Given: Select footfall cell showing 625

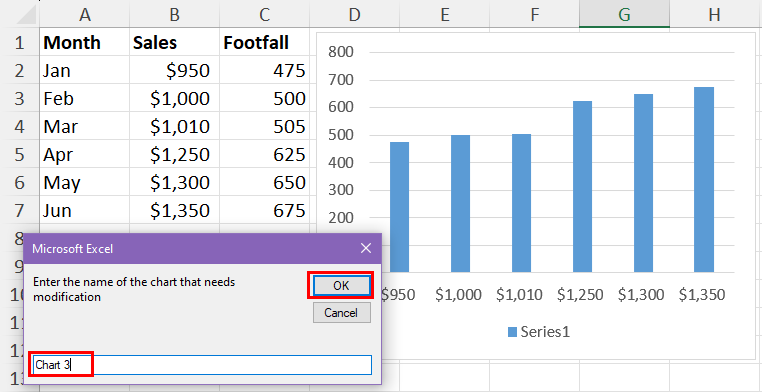Looking at the screenshot, I should click(264, 154).
